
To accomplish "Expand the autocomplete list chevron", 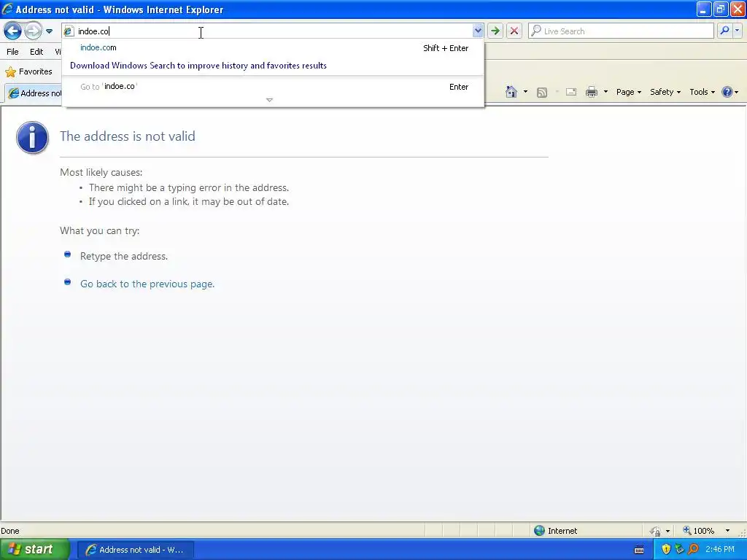I will tap(269, 100).
